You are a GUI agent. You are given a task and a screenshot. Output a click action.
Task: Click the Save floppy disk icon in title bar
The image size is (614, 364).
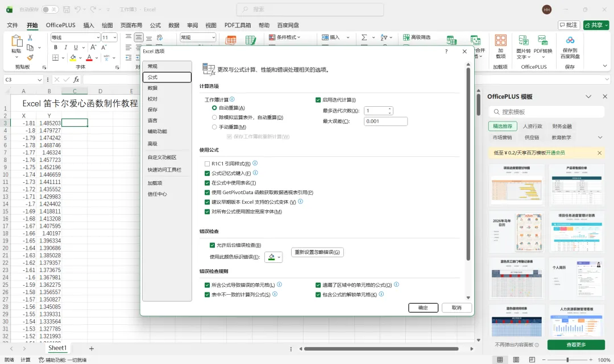click(x=67, y=10)
